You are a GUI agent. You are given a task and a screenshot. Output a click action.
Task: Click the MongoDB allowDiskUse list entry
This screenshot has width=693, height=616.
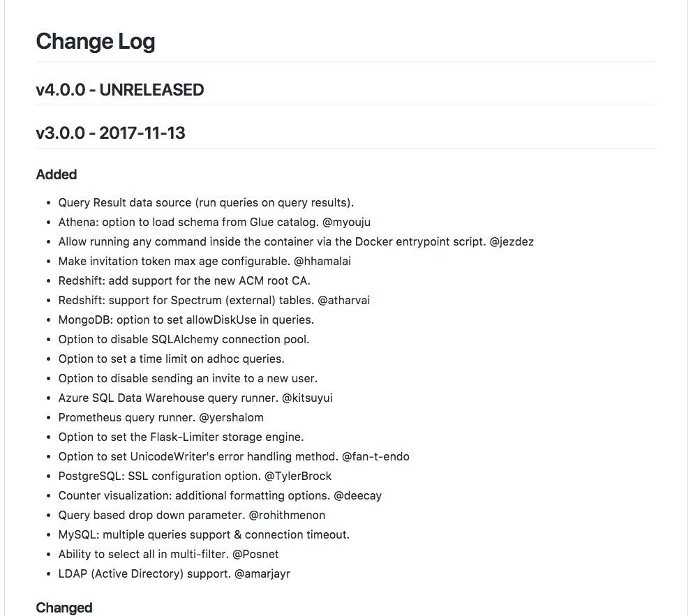coord(186,320)
